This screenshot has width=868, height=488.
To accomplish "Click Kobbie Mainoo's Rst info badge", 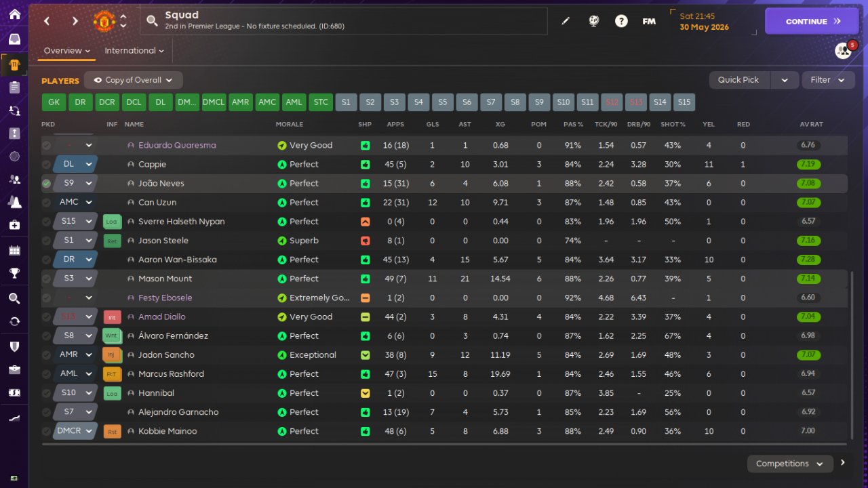I will tap(112, 431).
